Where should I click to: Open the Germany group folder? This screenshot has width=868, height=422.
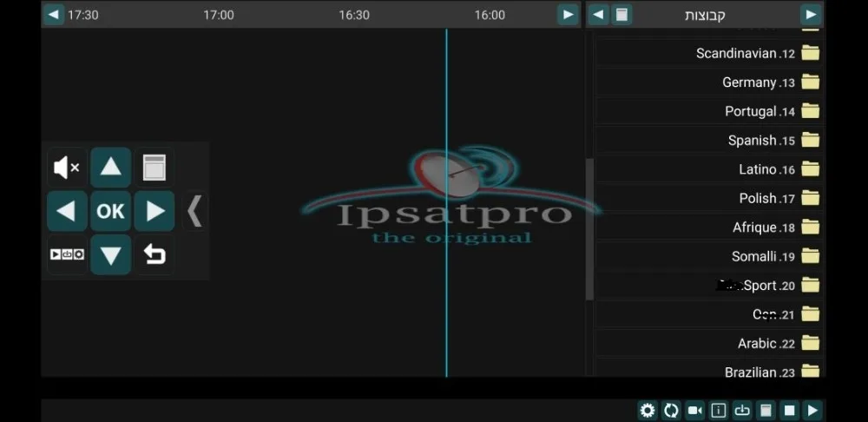[708, 82]
